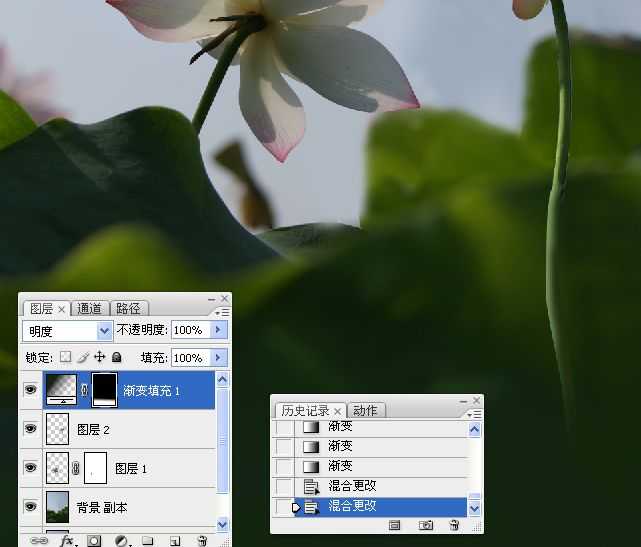
Task: Click the link layers icon
Action: tap(39, 540)
